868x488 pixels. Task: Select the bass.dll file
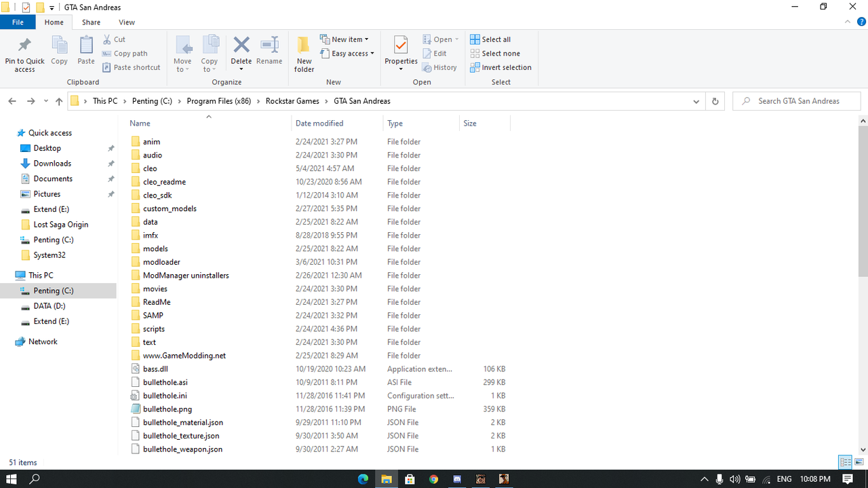pos(155,369)
